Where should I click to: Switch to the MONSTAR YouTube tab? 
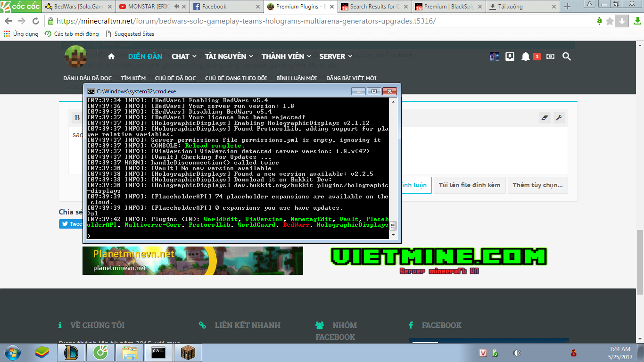[x=153, y=7]
